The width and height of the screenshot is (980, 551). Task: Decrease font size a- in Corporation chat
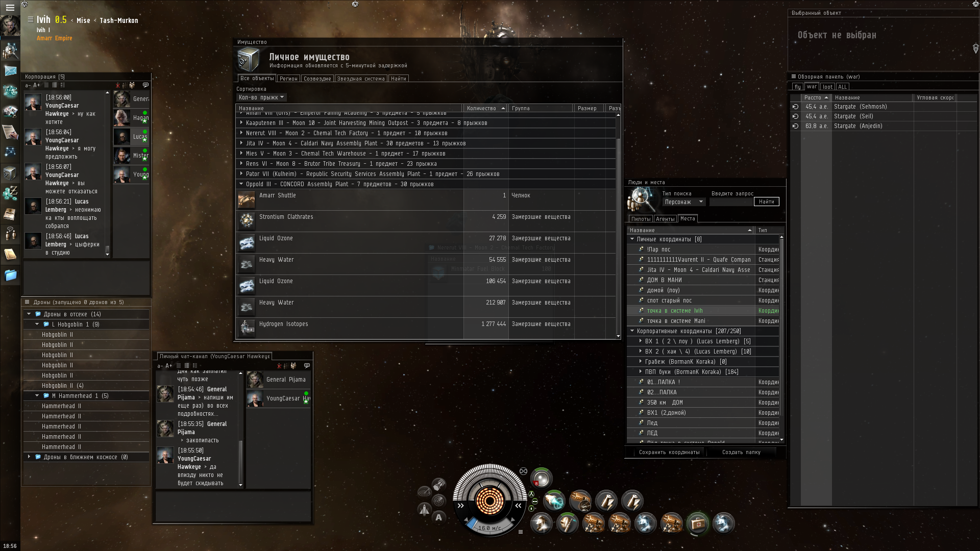tap(28, 85)
